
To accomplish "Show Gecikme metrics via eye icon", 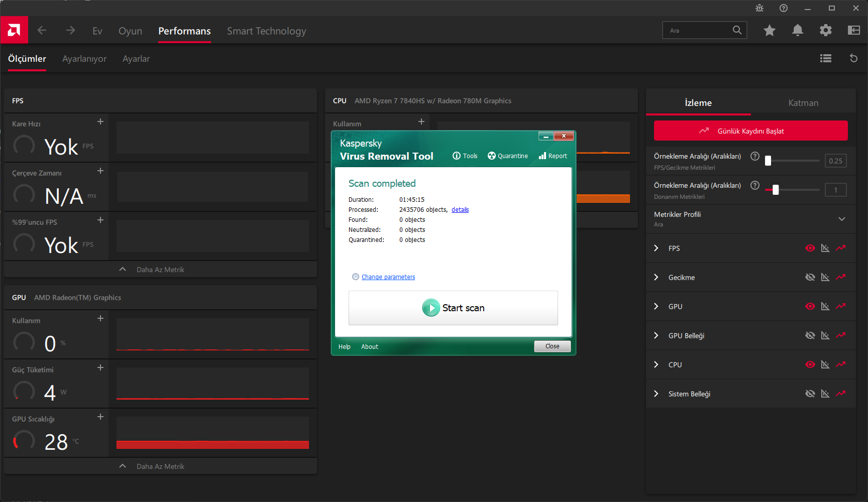I will tap(810, 277).
